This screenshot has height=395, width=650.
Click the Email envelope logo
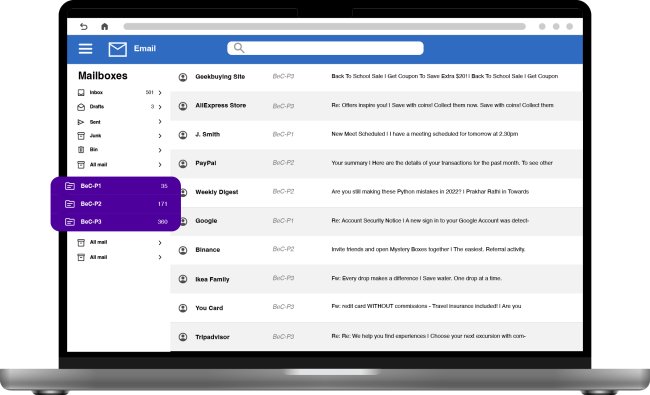118,49
